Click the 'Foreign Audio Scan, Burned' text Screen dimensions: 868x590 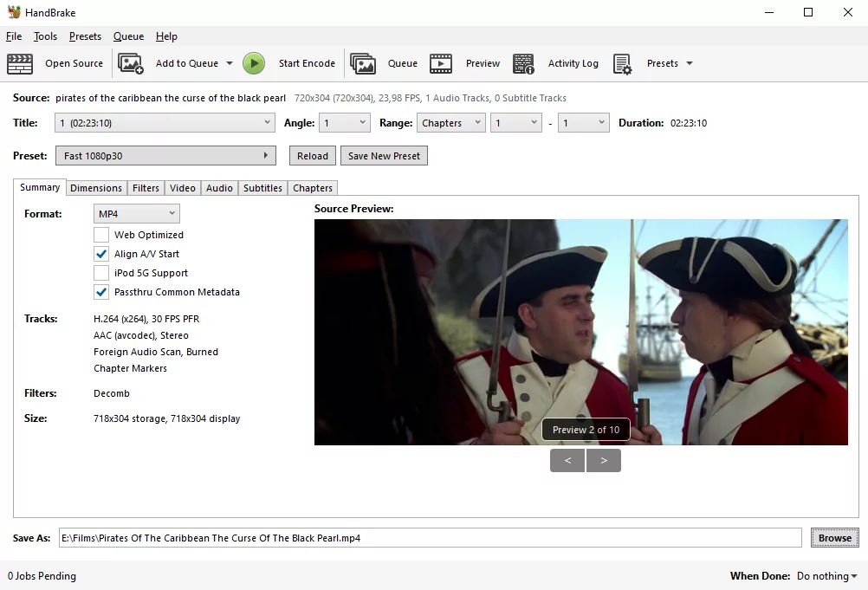pos(156,352)
